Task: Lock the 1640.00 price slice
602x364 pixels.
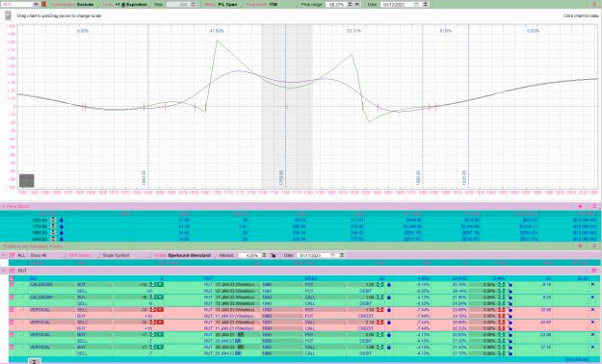Action: coord(62,239)
